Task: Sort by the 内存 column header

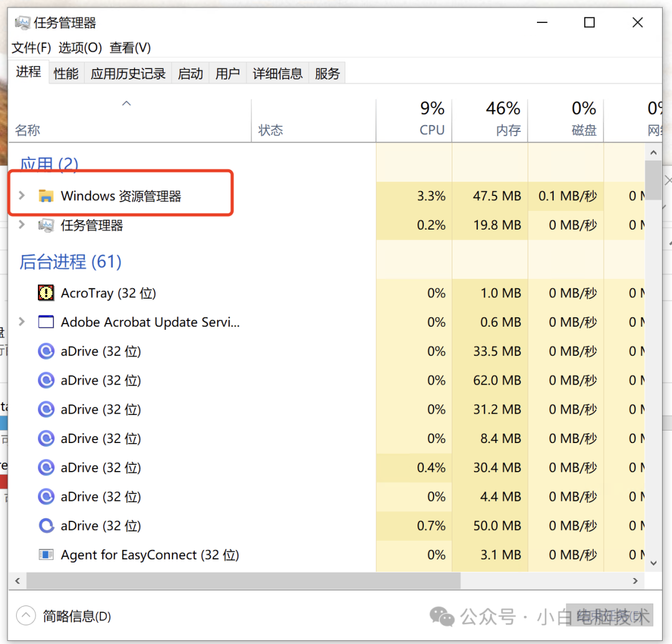Action: click(490, 121)
